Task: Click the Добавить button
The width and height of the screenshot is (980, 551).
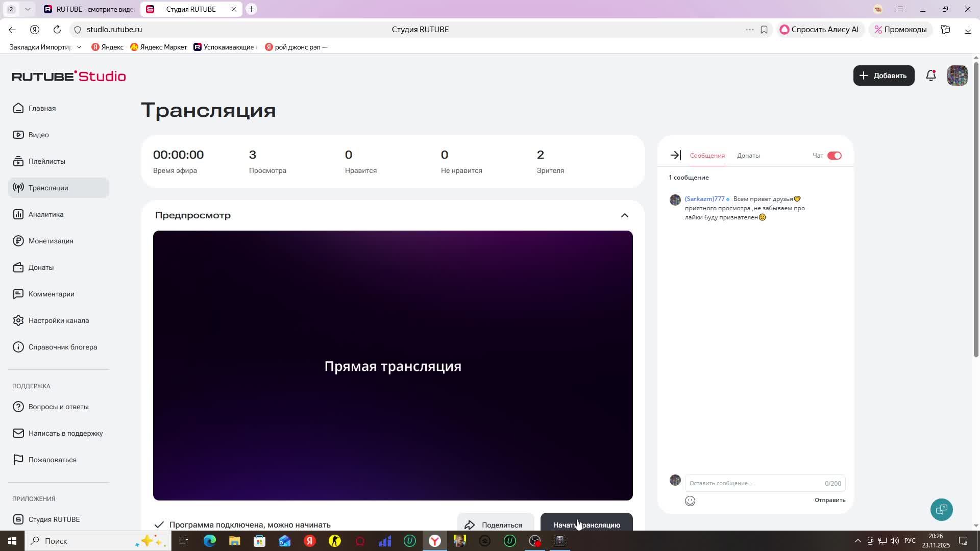Action: 884,76
